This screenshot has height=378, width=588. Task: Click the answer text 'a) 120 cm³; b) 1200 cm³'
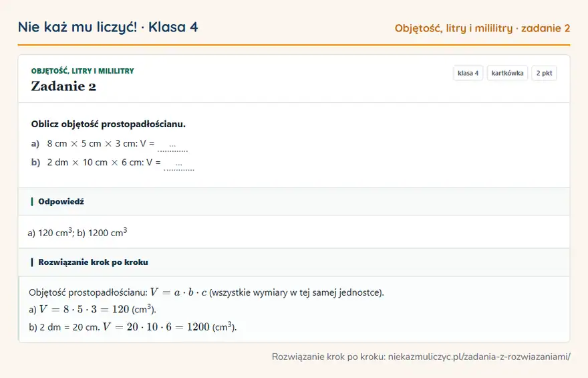pos(78,232)
